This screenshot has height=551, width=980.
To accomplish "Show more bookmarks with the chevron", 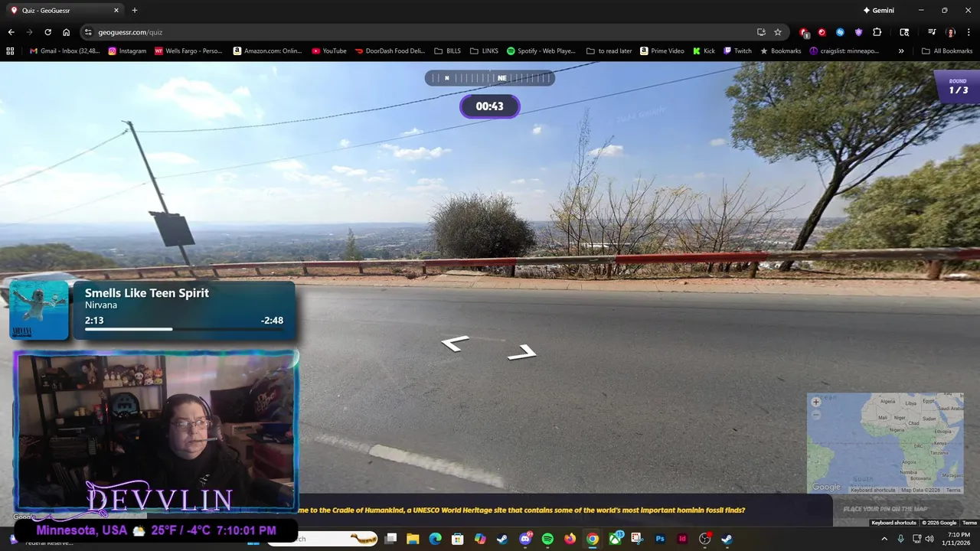I will [x=901, y=51].
